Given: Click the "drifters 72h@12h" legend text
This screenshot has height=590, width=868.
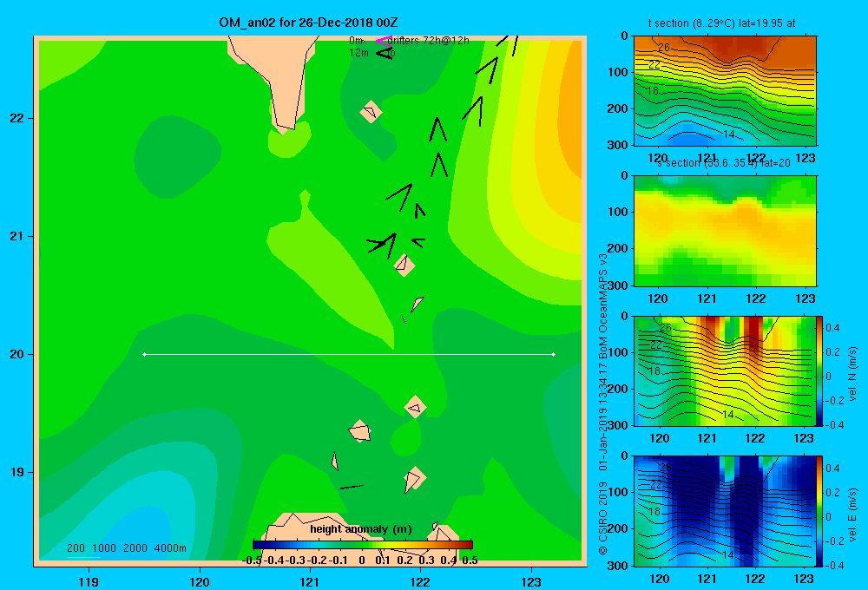Looking at the screenshot, I should click(429, 41).
